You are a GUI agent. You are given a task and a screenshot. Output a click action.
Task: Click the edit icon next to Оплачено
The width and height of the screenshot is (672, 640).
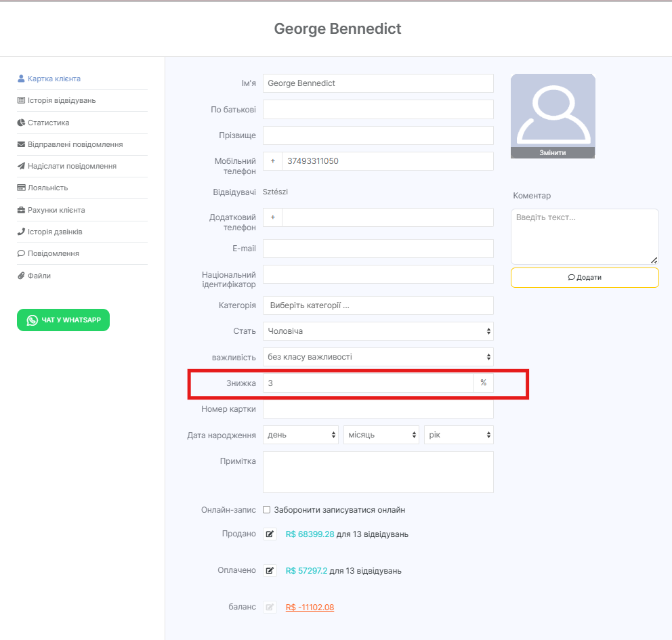(270, 570)
